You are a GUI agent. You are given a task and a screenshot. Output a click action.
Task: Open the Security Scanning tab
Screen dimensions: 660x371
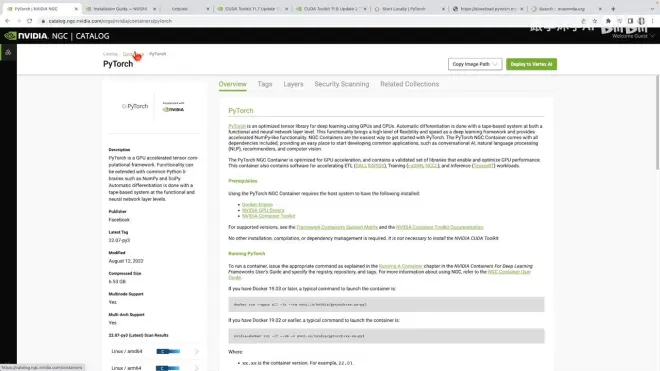tap(342, 84)
